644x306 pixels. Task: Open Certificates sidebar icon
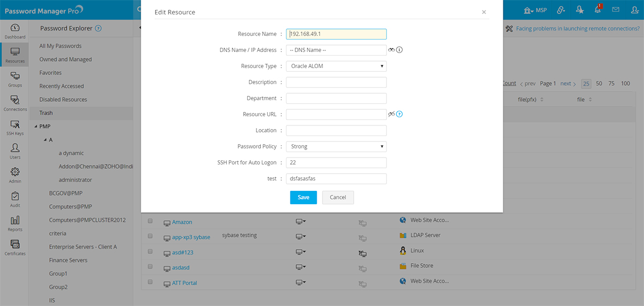point(15,247)
